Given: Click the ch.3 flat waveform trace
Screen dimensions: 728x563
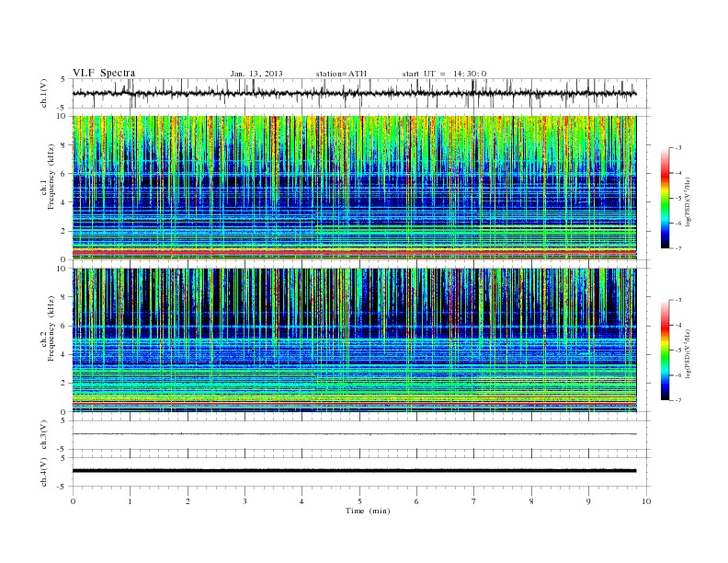Looking at the screenshot, I should (x=354, y=434).
